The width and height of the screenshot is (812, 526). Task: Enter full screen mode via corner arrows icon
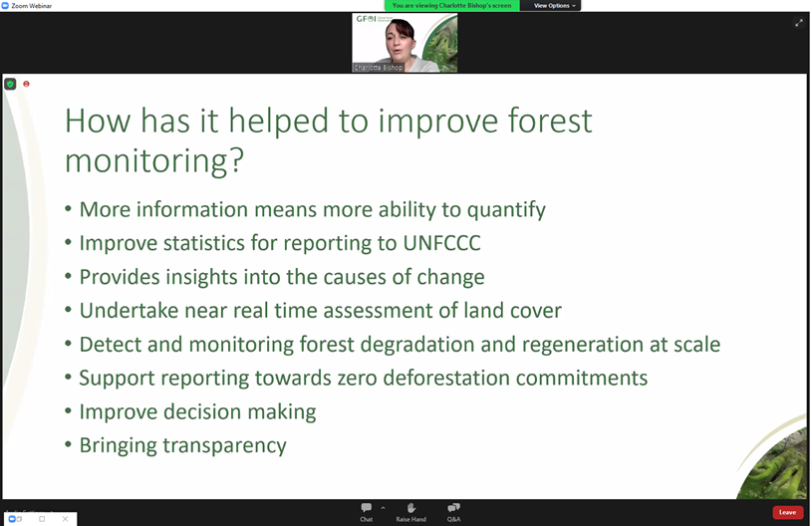(x=798, y=23)
